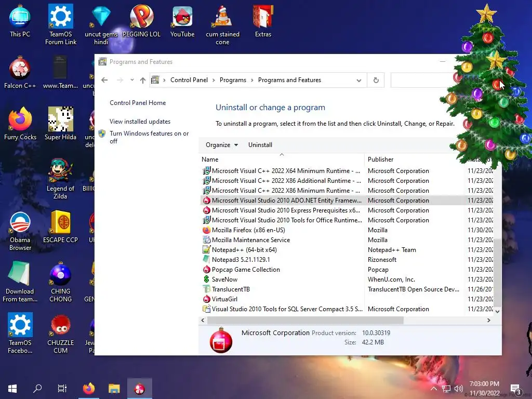Select the VirtuaGirl program entry

point(347,299)
